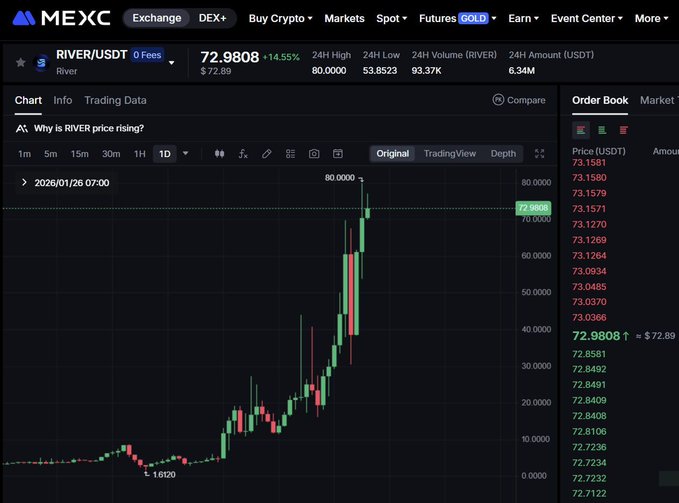Open Buy Crypto dropdown menu

[281, 19]
